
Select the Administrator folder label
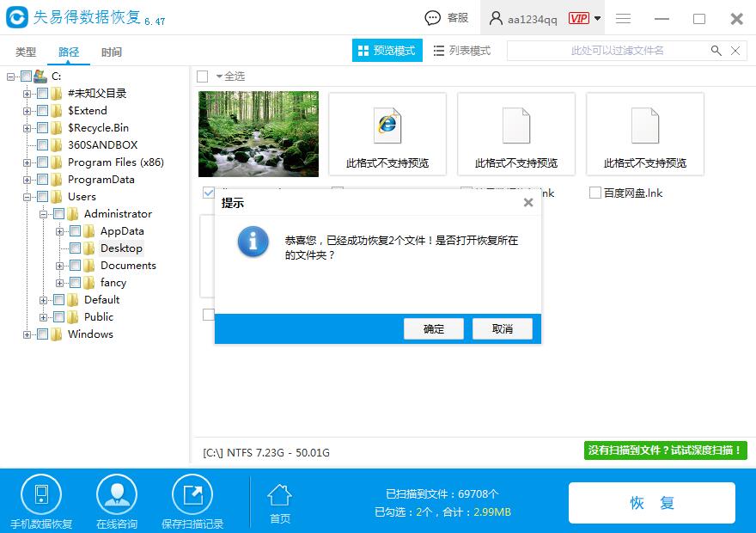click(119, 214)
